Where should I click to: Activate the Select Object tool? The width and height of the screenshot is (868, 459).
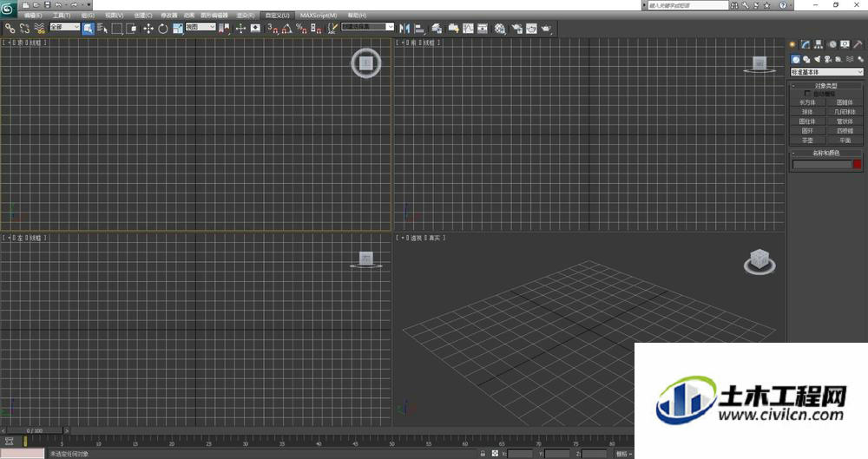point(88,29)
